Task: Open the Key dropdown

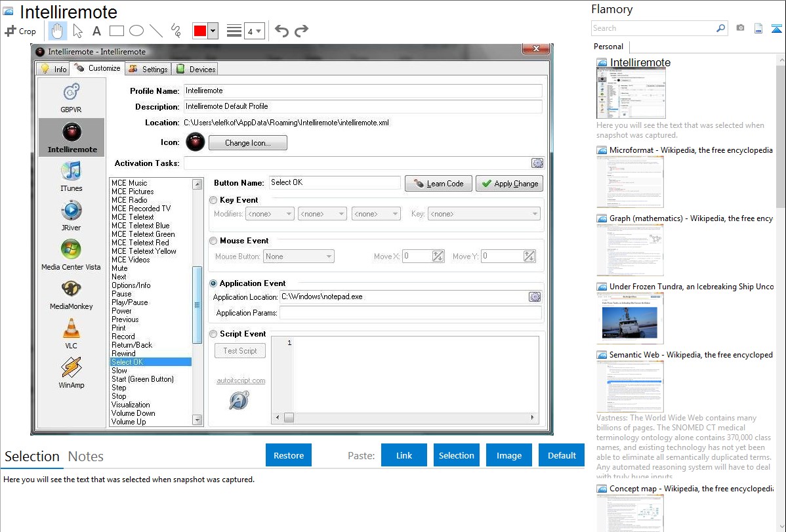Action: tap(484, 214)
